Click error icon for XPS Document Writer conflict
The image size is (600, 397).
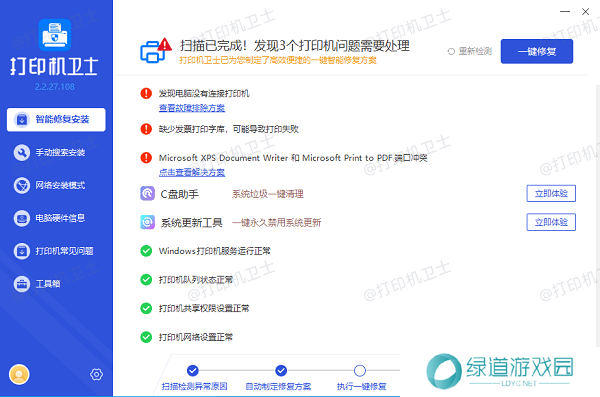(x=146, y=158)
